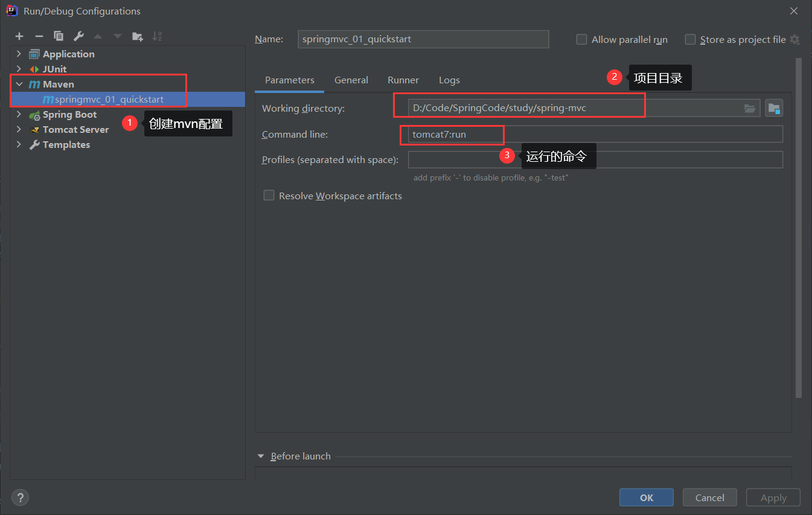Remove the selected configuration with minus icon

click(39, 36)
